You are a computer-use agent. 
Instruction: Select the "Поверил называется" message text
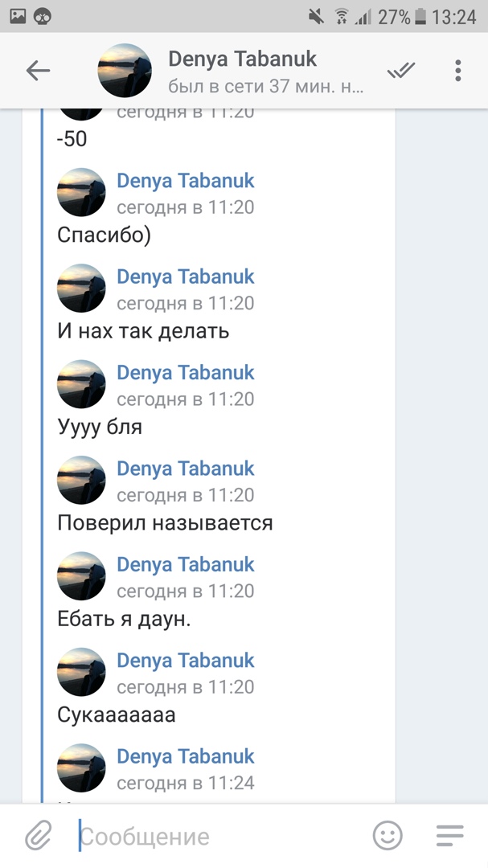click(165, 523)
